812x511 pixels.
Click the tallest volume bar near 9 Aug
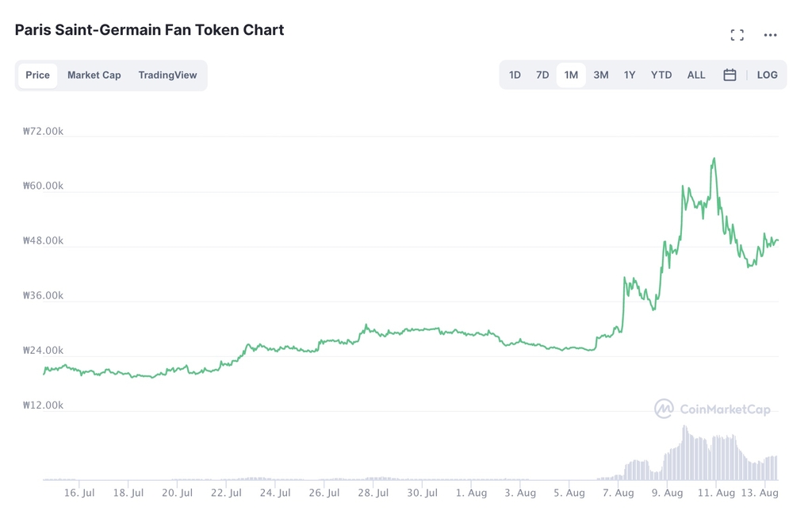click(x=684, y=452)
